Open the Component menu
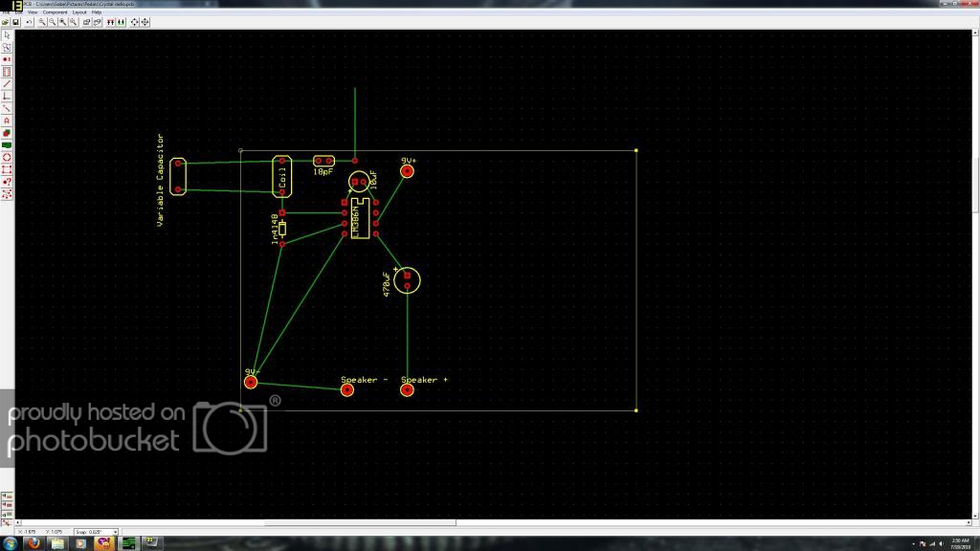The height and width of the screenshot is (551, 980). point(55,11)
